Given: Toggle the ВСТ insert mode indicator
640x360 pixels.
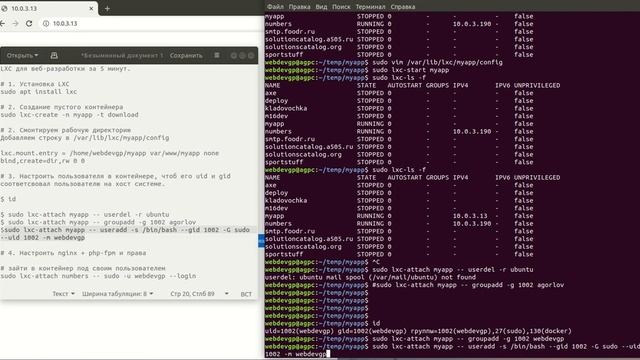Looking at the screenshot, I should point(246,294).
